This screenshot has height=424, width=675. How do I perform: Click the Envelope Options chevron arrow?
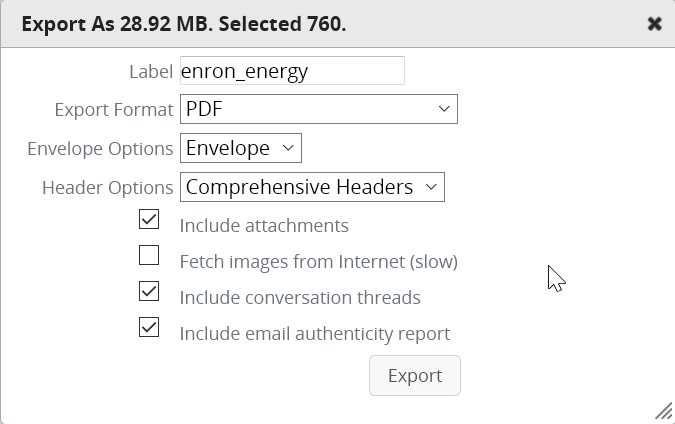288,148
